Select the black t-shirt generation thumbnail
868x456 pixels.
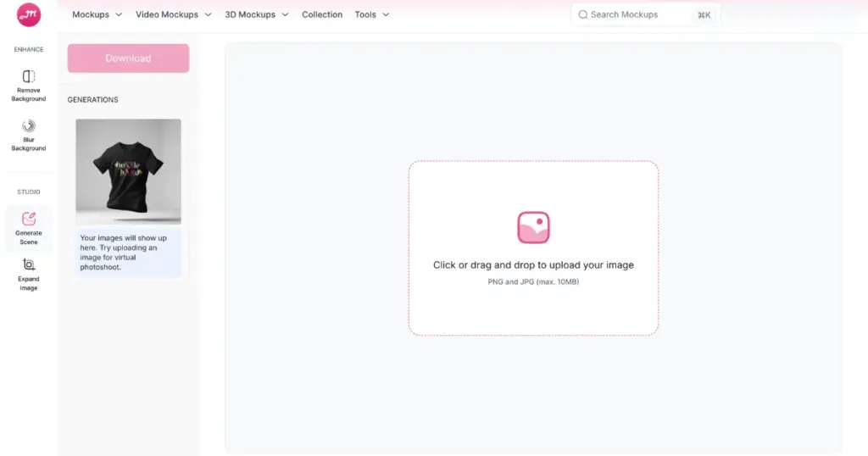pos(129,171)
